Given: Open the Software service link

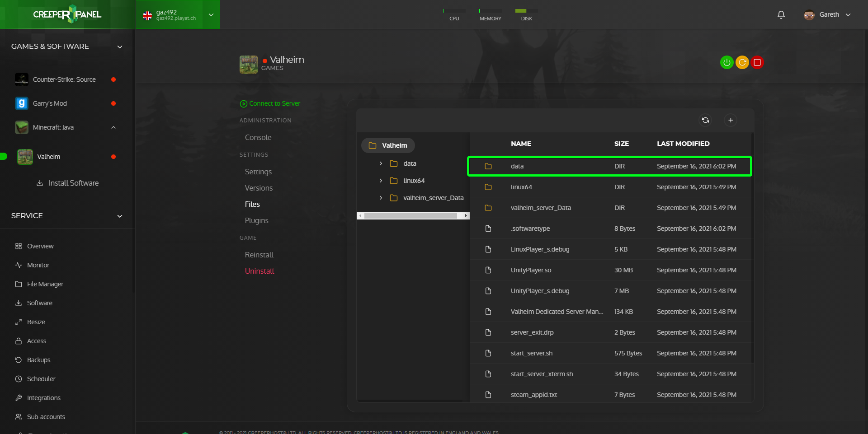Looking at the screenshot, I should pos(40,303).
